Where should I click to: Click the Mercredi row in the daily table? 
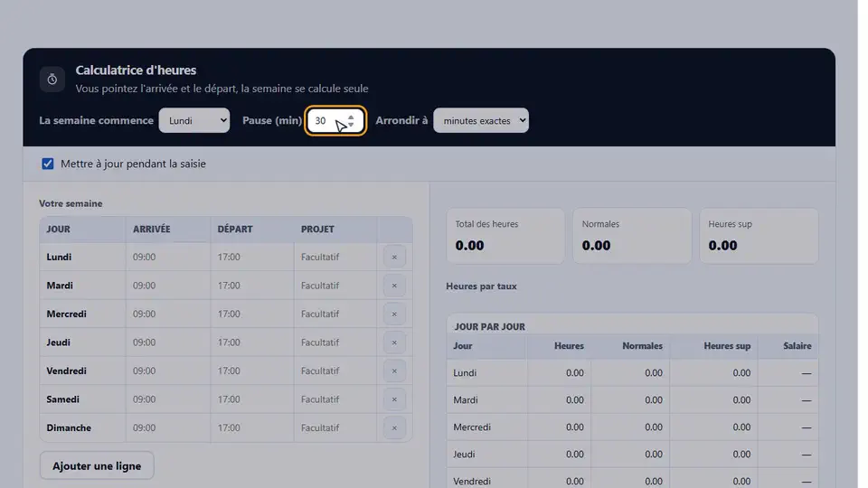(x=632, y=427)
